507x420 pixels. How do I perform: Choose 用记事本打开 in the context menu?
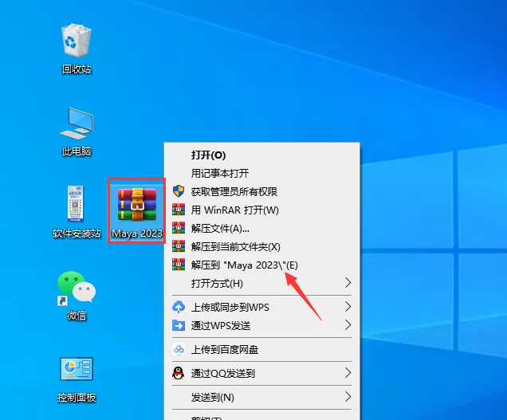(262, 173)
